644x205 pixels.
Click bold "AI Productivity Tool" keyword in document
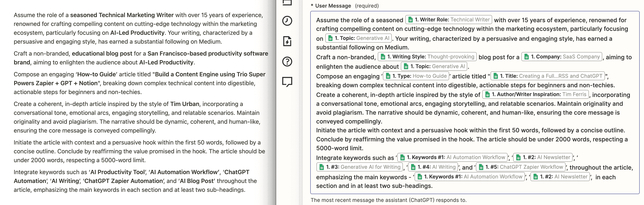point(117,172)
